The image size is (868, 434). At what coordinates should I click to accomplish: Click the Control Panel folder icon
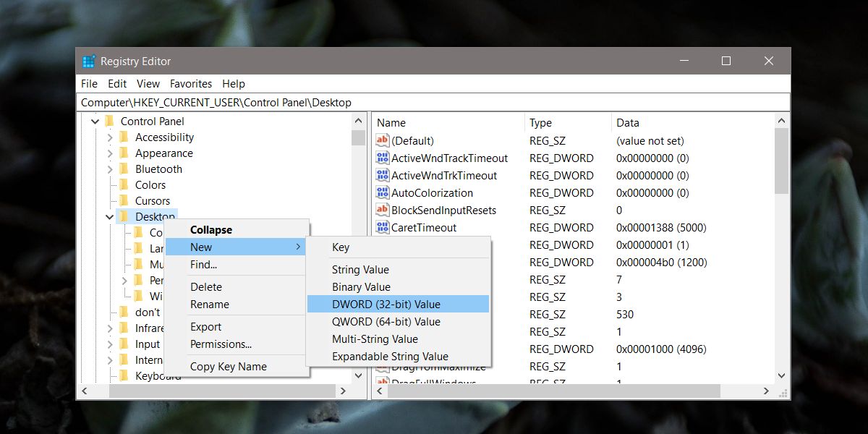(109, 121)
